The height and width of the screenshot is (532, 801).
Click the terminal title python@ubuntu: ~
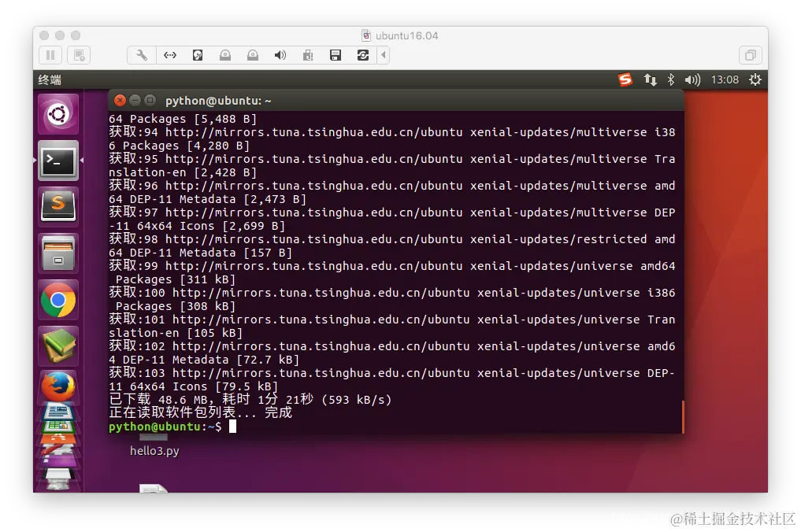click(x=218, y=101)
